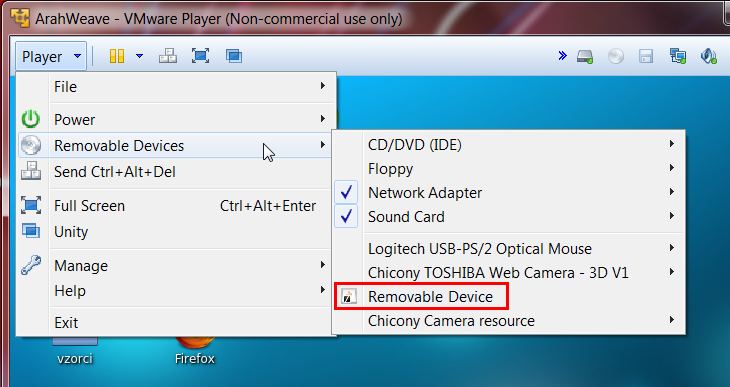The width and height of the screenshot is (730, 387).
Task: Click the Firefox desktop shortcut
Action: 195,350
